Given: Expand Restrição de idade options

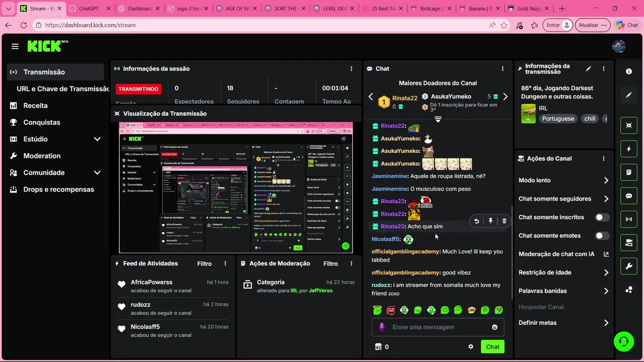Looking at the screenshot, I should [x=606, y=273].
